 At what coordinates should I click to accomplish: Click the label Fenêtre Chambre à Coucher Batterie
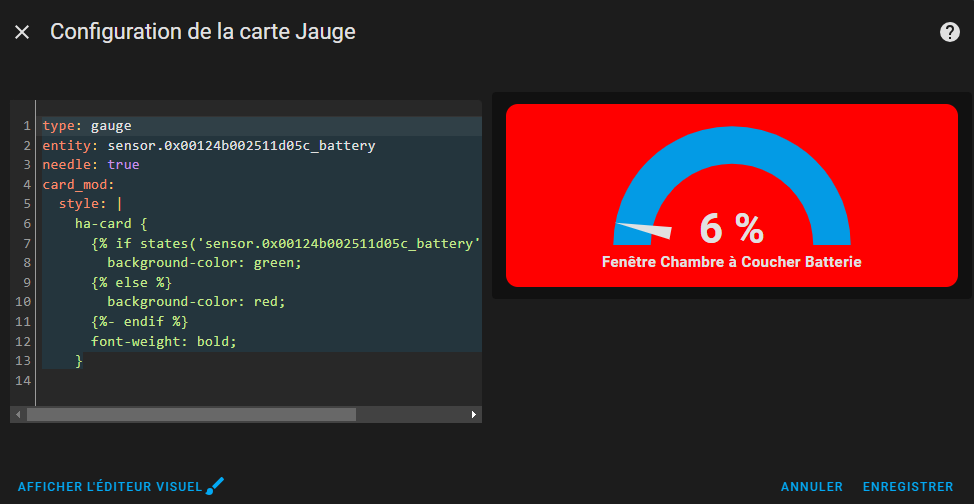point(732,262)
